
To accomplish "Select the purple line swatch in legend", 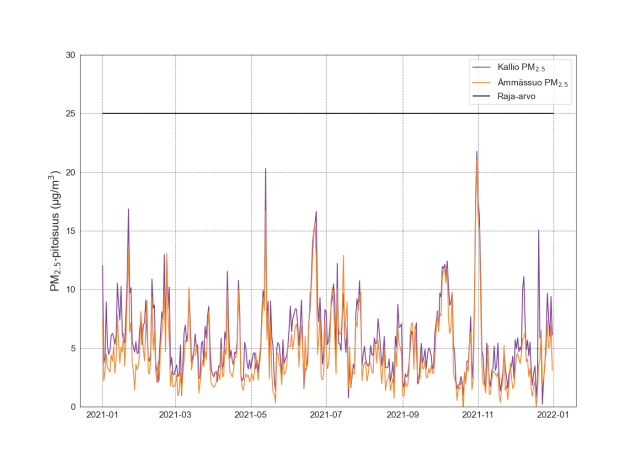I will (483, 66).
